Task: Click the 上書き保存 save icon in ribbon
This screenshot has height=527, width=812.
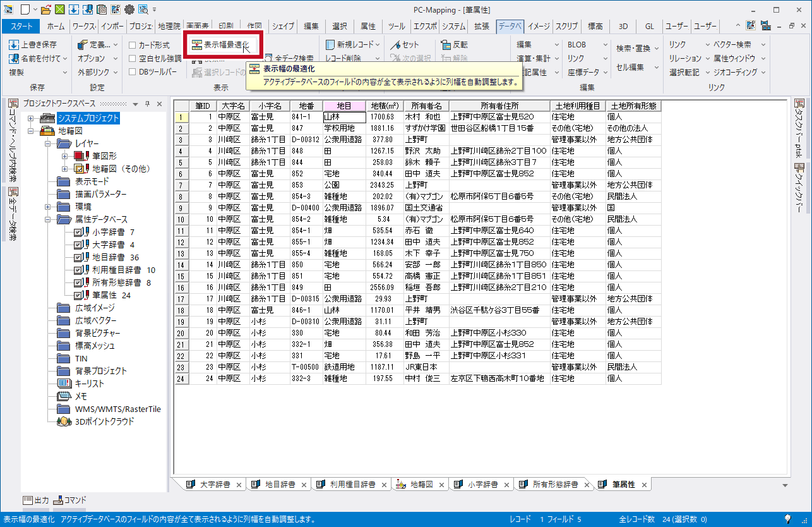Action: click(x=14, y=45)
